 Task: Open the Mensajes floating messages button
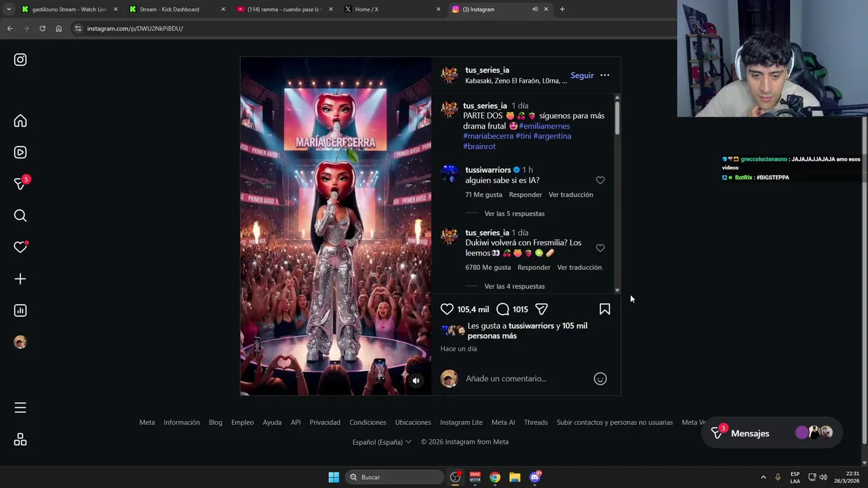tap(772, 433)
